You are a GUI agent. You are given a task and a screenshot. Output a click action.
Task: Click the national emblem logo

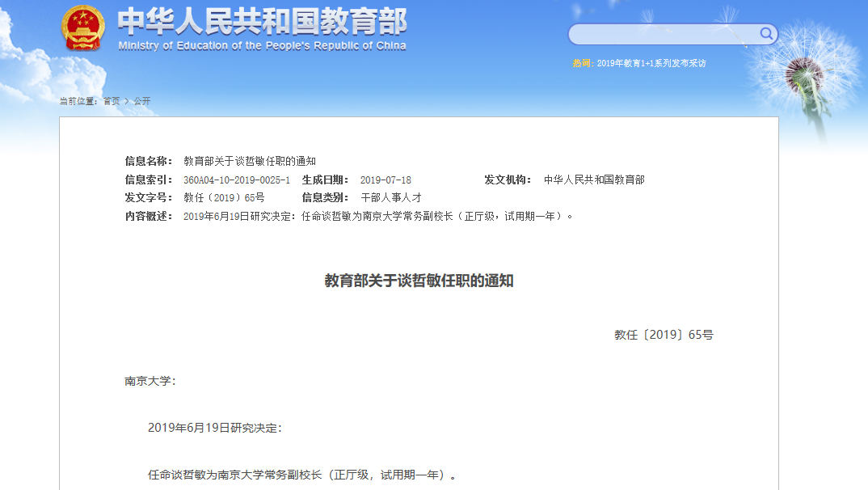83,28
